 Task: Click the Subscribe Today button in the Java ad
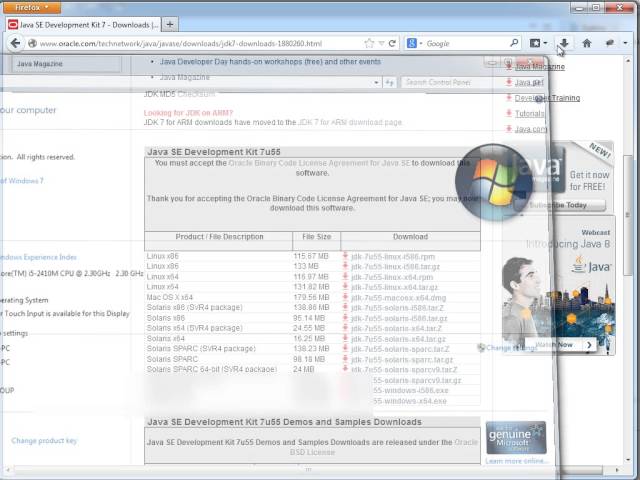tap(562, 205)
